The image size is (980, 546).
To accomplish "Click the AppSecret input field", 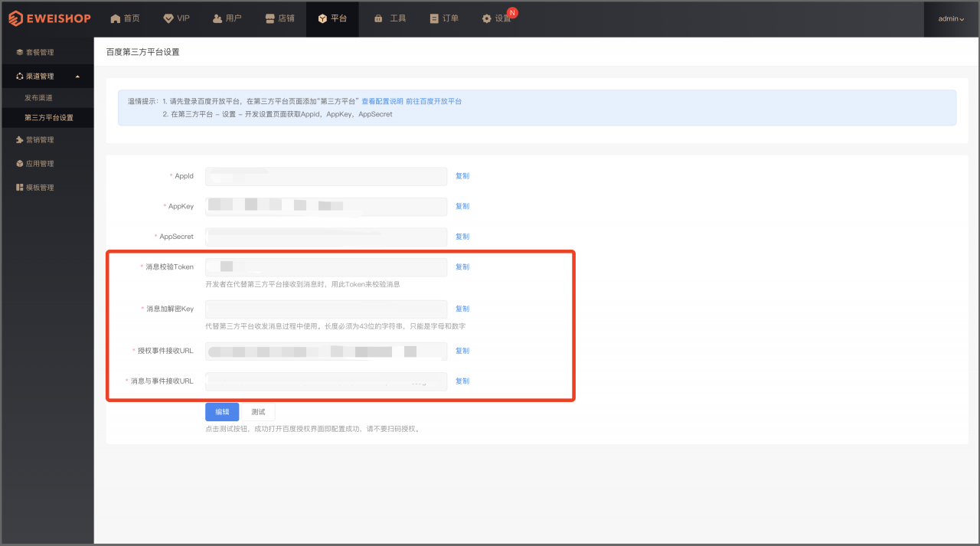I will point(326,237).
